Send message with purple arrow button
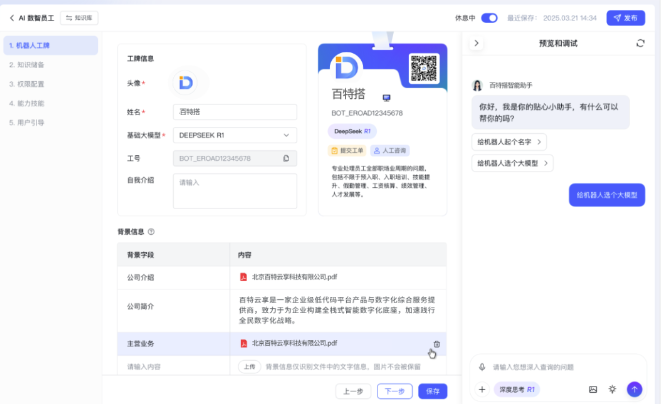 (634, 389)
